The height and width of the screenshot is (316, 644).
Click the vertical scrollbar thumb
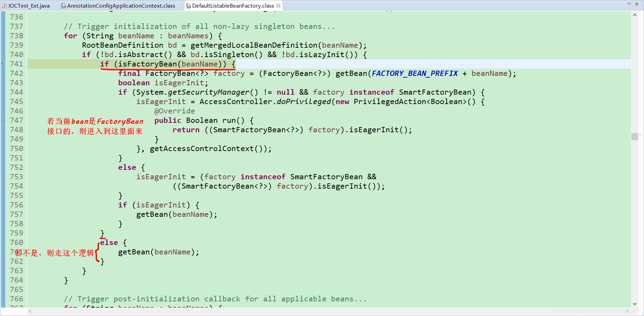click(x=635, y=136)
